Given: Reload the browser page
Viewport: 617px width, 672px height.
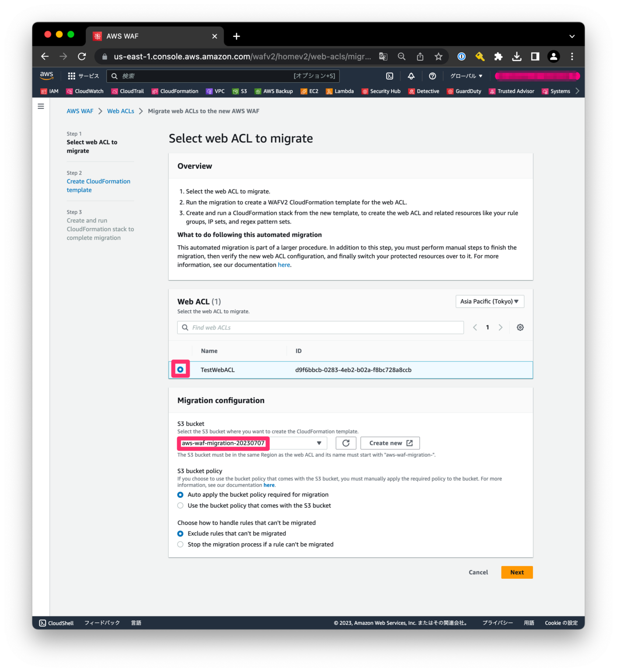Looking at the screenshot, I should click(x=82, y=56).
